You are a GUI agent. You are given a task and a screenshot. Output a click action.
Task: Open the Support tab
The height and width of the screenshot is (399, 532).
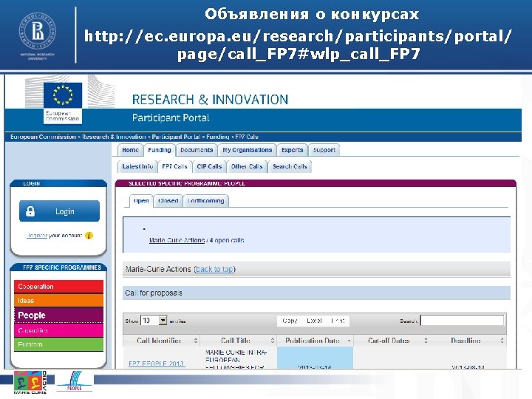324,150
